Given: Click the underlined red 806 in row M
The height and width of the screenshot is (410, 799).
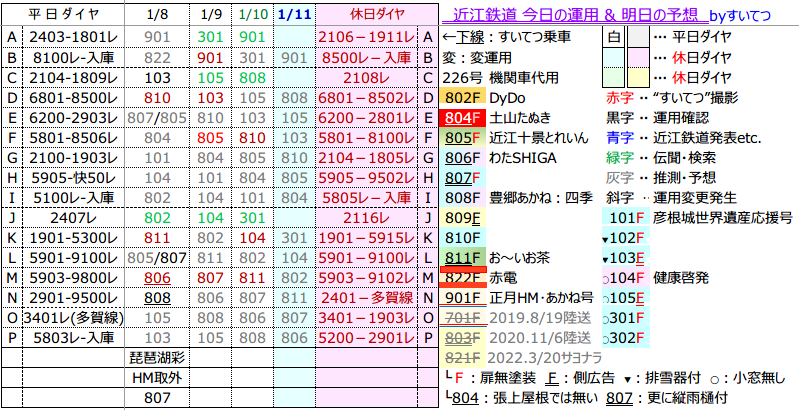Looking at the screenshot, I should [x=157, y=278].
